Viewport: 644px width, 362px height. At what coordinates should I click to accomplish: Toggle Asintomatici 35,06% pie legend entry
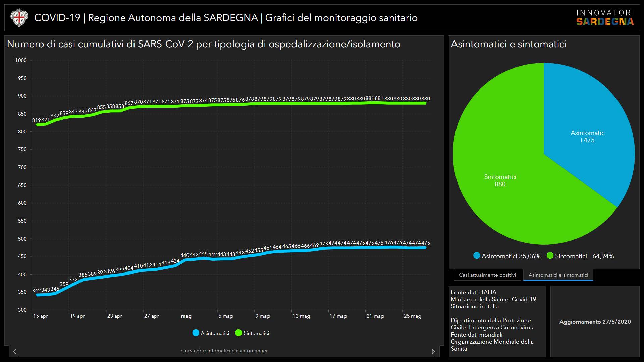tap(507, 256)
